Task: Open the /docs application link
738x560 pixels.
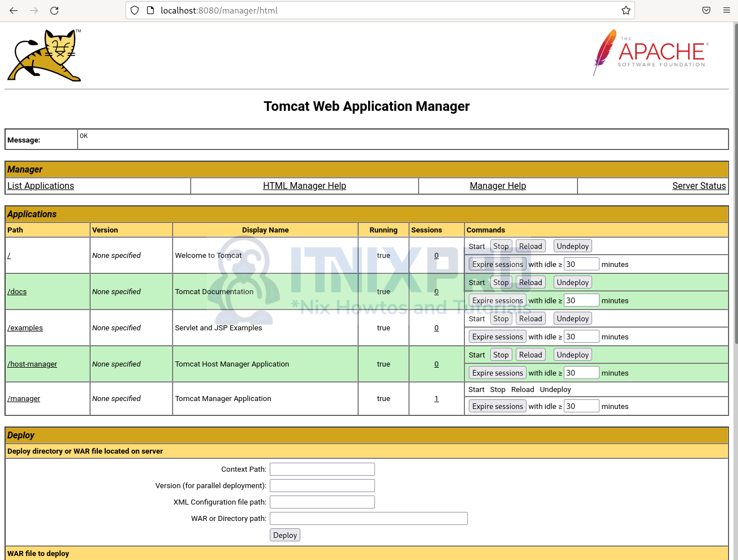Action: coord(17,292)
